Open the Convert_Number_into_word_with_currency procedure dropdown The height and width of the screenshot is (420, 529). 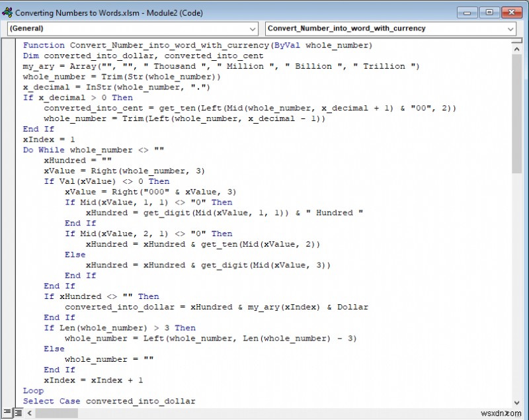point(509,29)
